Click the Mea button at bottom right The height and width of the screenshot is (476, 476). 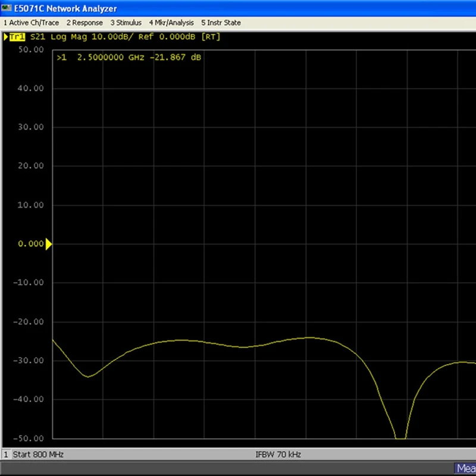[465, 468]
